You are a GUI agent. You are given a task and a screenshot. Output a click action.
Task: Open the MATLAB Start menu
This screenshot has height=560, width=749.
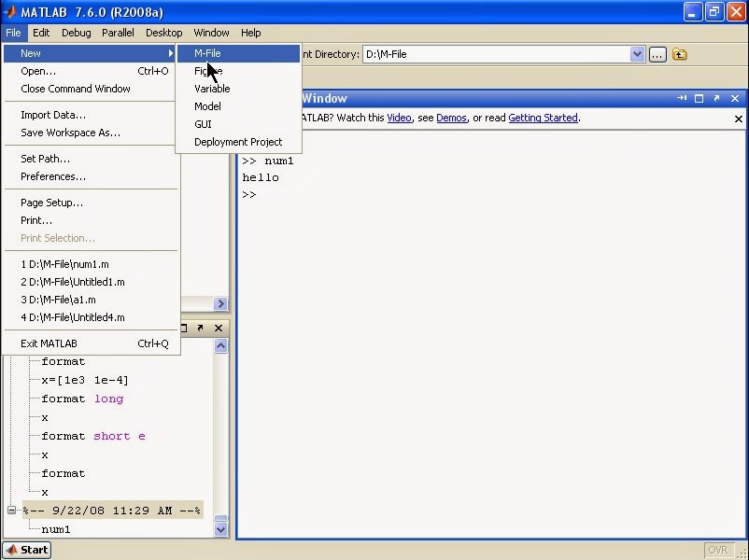coord(26,550)
